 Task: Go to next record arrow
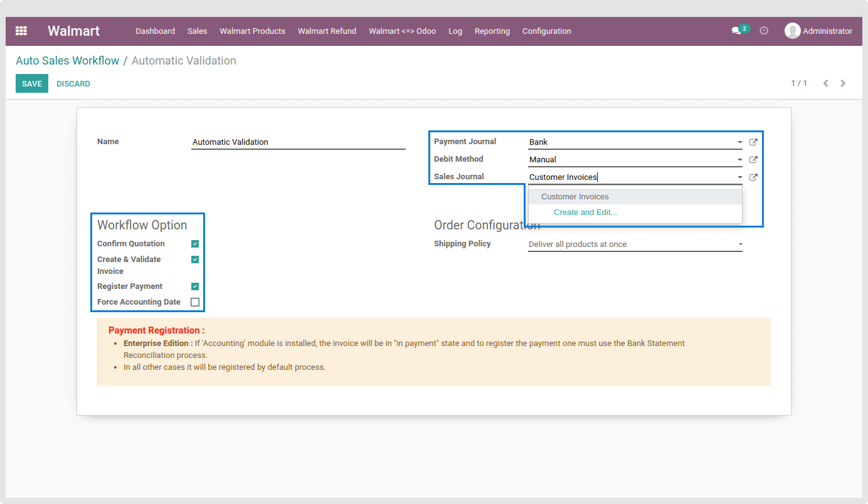pos(843,83)
